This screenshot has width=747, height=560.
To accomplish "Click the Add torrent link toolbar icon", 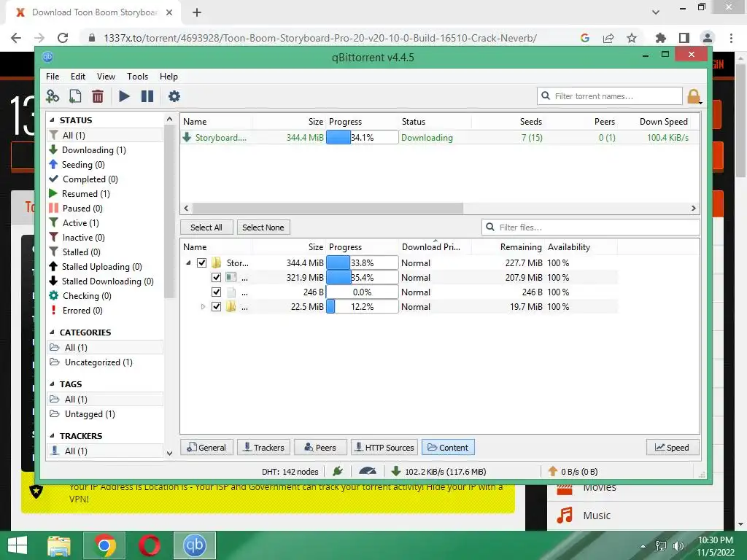I will [53, 96].
